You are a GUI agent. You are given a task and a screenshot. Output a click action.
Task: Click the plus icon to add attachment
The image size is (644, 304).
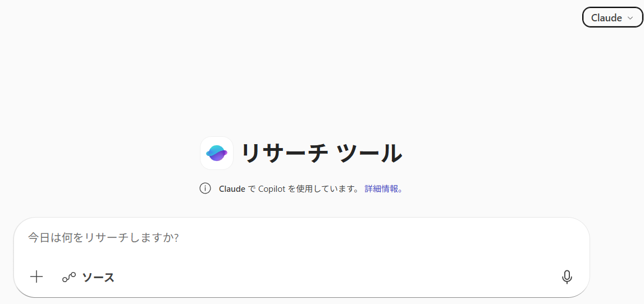click(x=36, y=277)
